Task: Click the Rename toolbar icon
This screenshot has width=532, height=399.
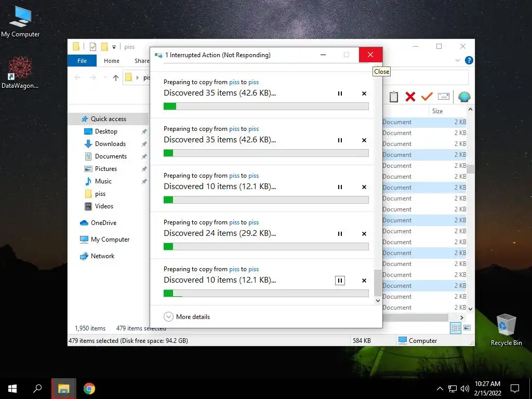Action: (x=444, y=97)
